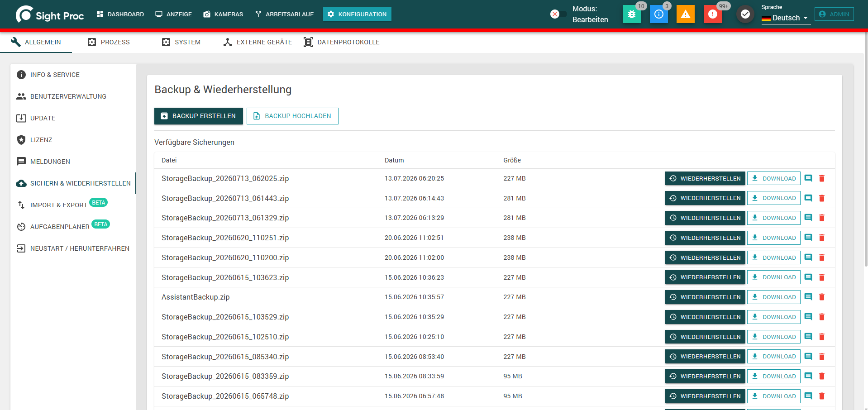The height and width of the screenshot is (410, 868).
Task: Delete StorageBackup_20260615_102510.zip backup
Action: click(822, 337)
